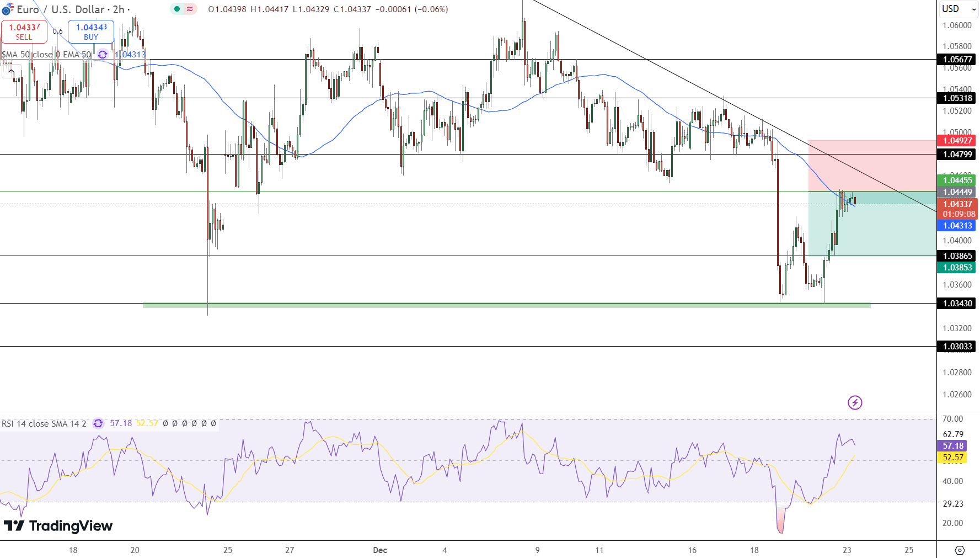Viewport: 980px width, 558px height.
Task: Click the 1.04799 price axis label
Action: point(957,155)
